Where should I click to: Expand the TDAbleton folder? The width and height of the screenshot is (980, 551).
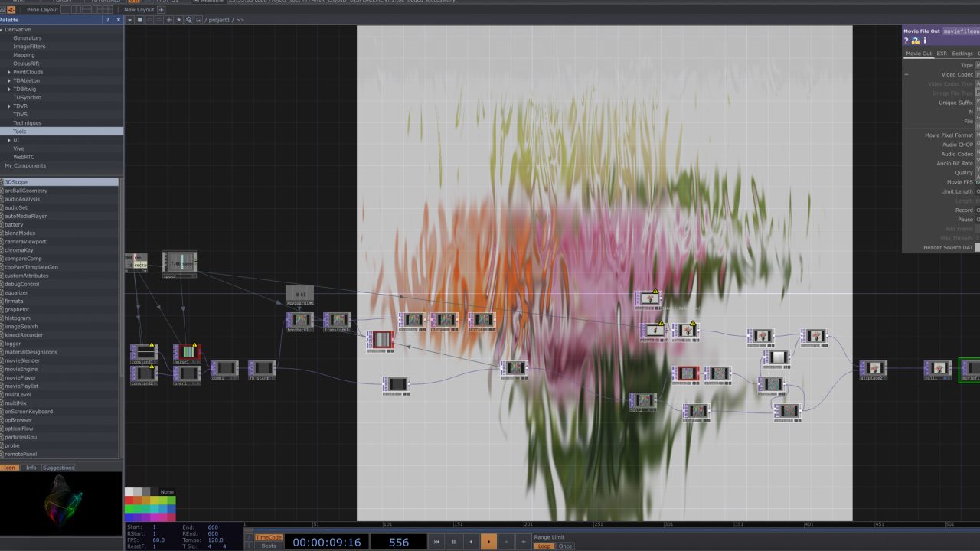(9, 80)
